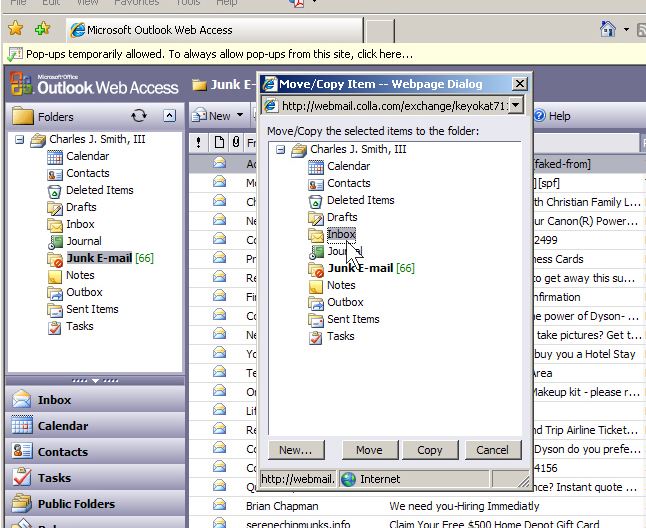
Task: Open Help from the toolbar
Action: pyautogui.click(x=552, y=116)
